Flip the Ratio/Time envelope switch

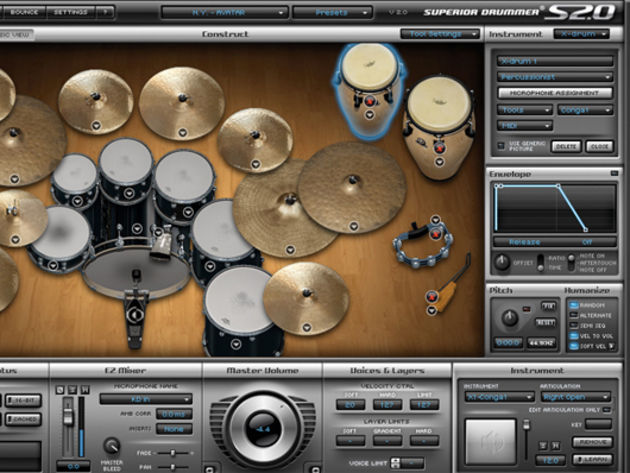(541, 262)
